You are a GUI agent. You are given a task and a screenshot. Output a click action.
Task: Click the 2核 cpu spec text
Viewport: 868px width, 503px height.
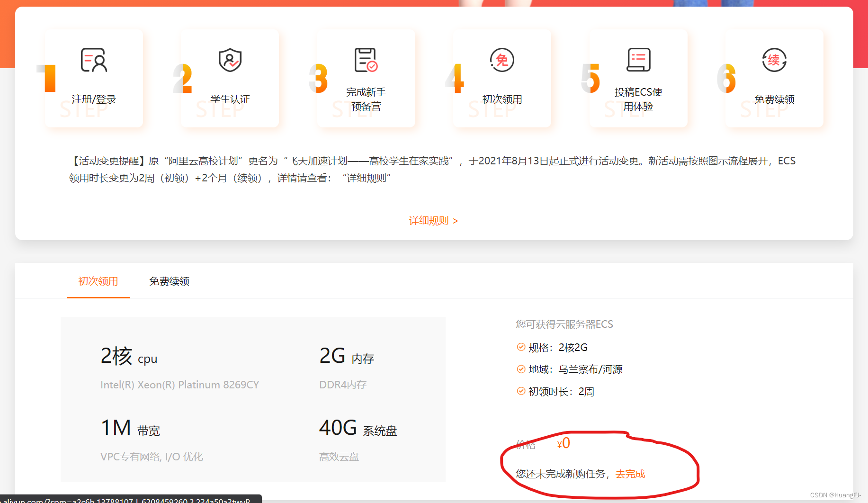point(129,356)
